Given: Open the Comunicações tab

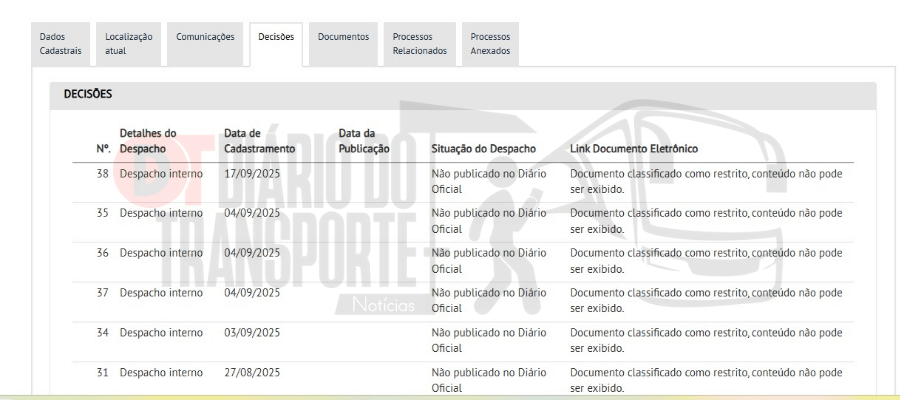Looking at the screenshot, I should tap(205, 37).
